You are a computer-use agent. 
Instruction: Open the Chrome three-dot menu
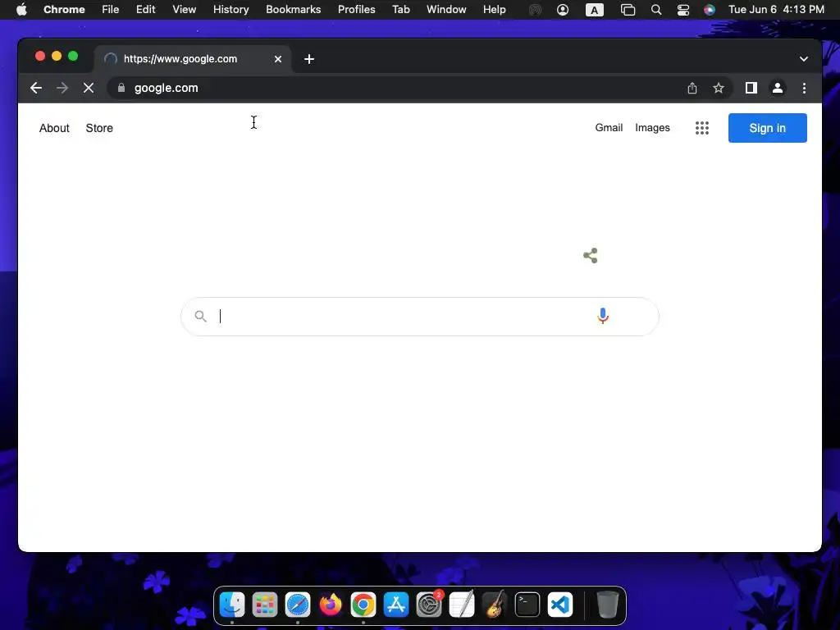click(x=804, y=88)
